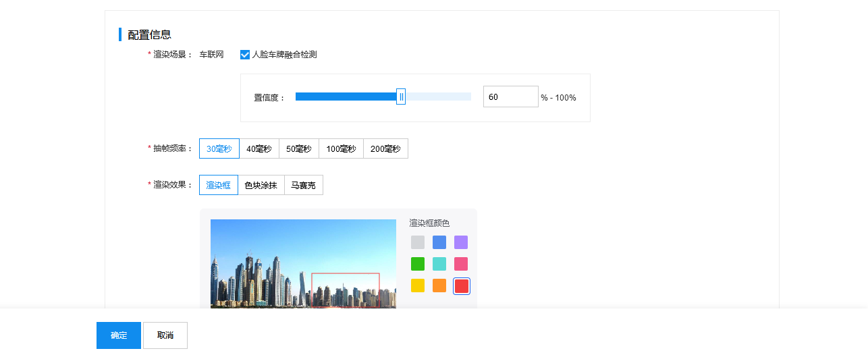868x353 pixels.
Task: Select 100毫秒 frame rate option
Action: 342,148
